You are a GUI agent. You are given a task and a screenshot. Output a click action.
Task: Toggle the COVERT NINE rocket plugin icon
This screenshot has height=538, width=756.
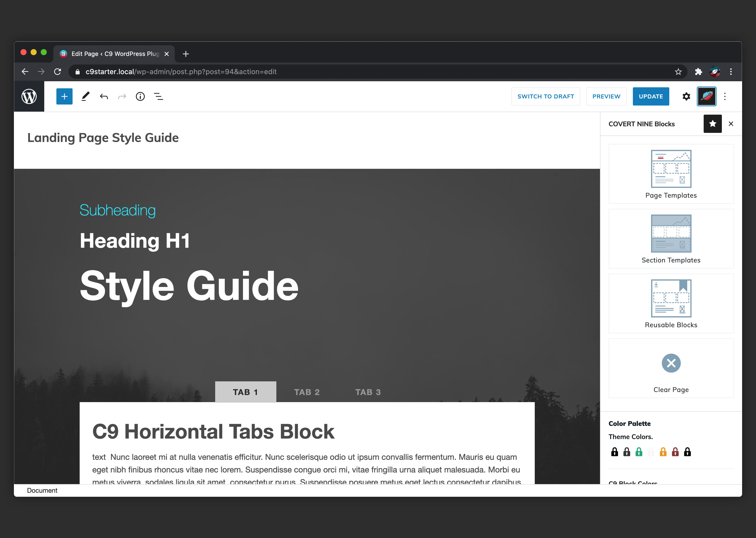click(x=706, y=96)
